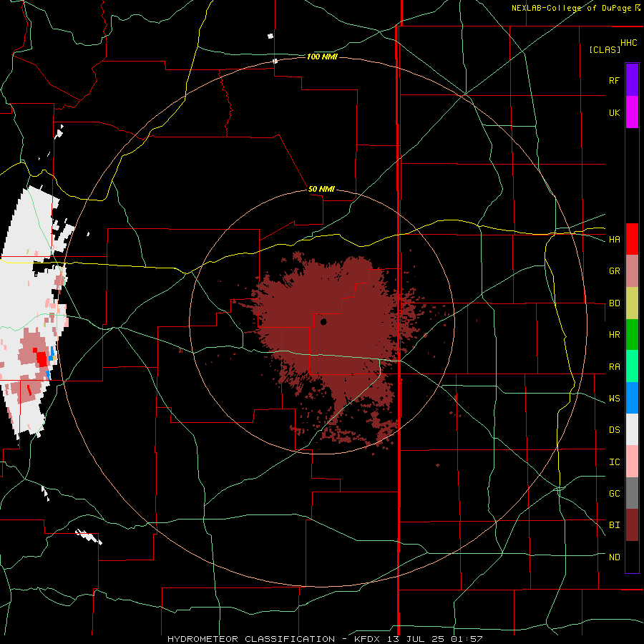The height and width of the screenshot is (644, 644).
Task: Click the IC legend label
Action: pos(614,462)
